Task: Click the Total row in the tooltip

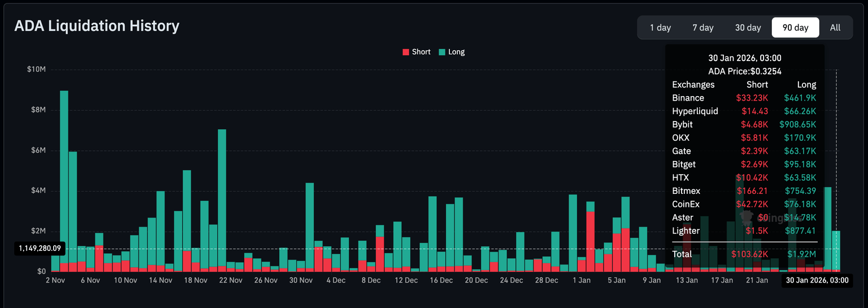Action: click(x=744, y=254)
